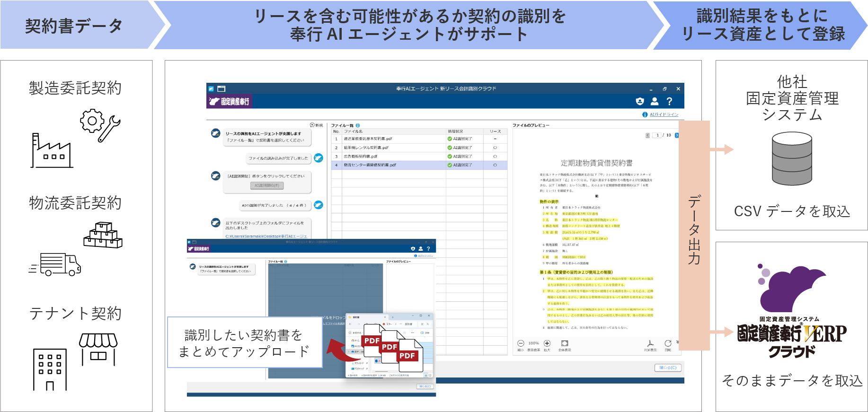
Task: Click the chat bubble ファイルの読み込みが完了しました
Action: [278, 158]
